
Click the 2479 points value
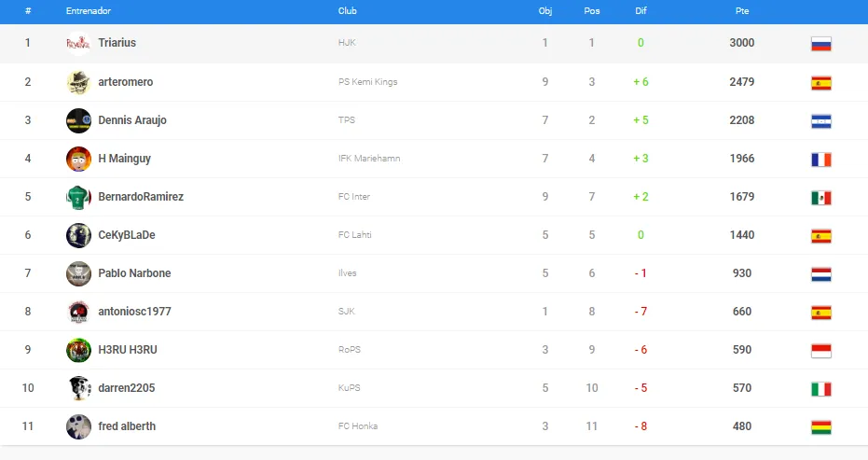742,82
